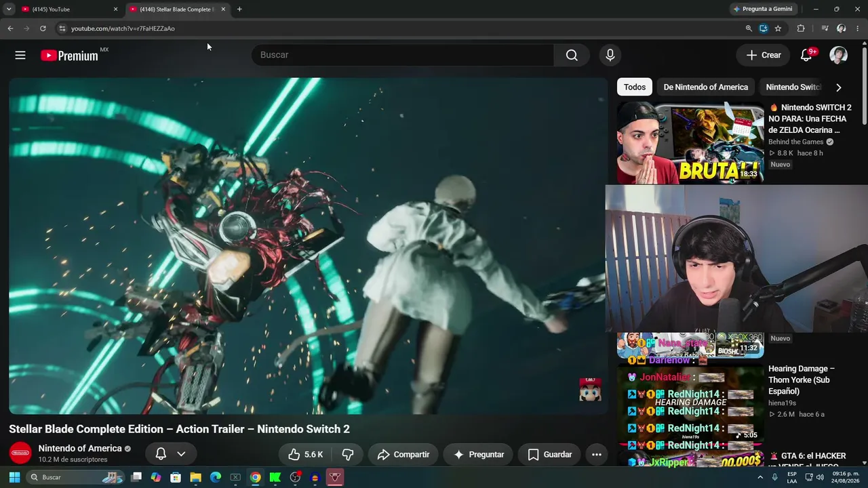Like the video with thumbs up

305,454
